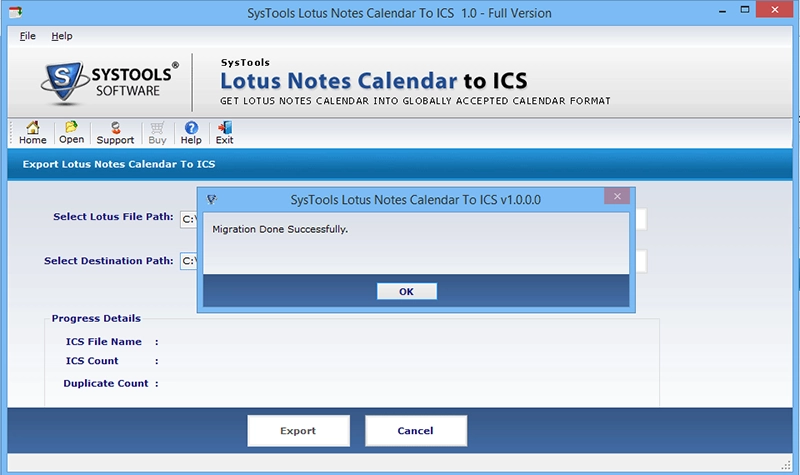800x475 pixels.
Task: Click the app icon in the title bar
Action: click(15, 12)
